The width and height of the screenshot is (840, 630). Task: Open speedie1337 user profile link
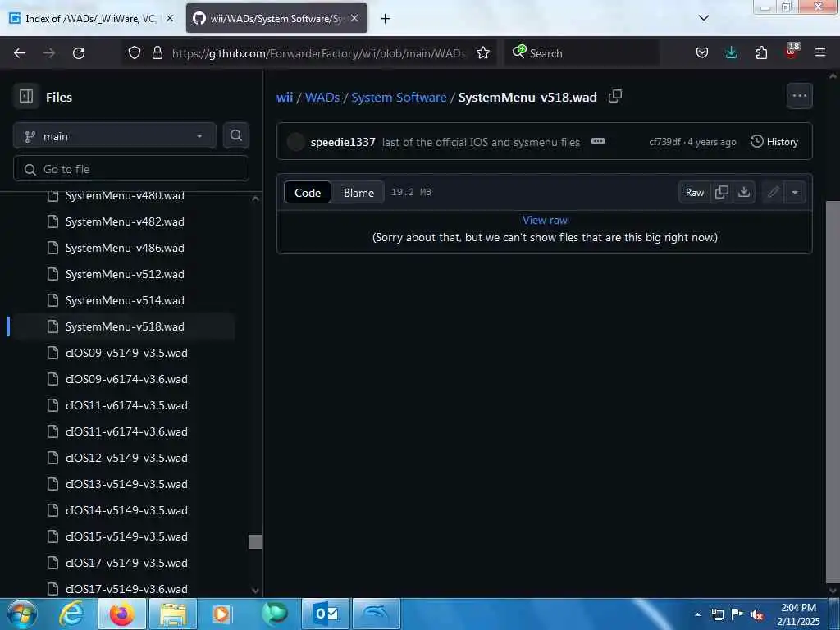coord(343,142)
